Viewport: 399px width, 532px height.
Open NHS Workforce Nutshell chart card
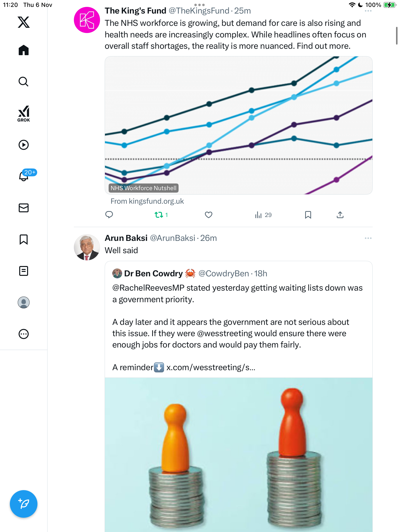pos(238,125)
